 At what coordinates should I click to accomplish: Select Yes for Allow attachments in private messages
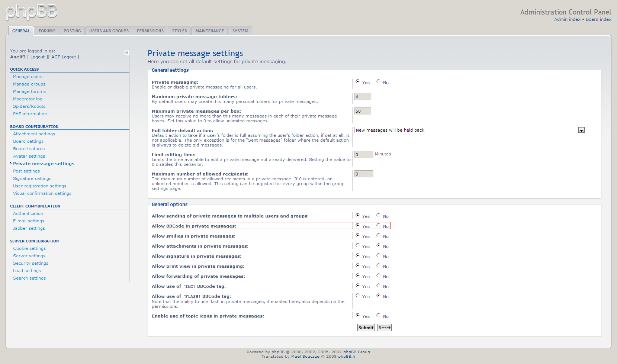click(357, 245)
